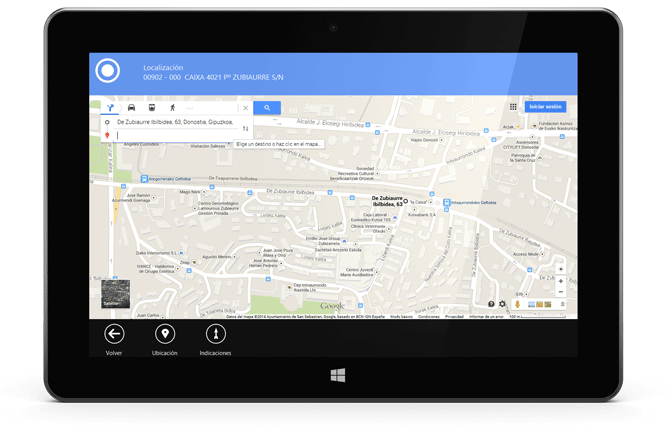Click Informar de un error link

pyautogui.click(x=486, y=317)
